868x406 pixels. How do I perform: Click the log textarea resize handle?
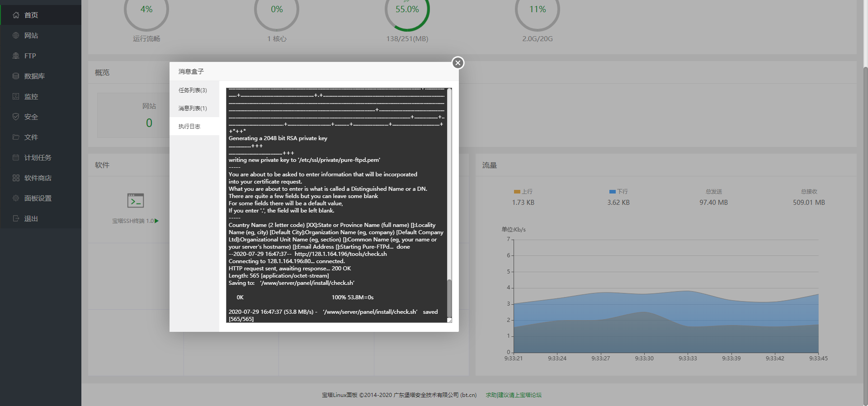[x=449, y=320]
